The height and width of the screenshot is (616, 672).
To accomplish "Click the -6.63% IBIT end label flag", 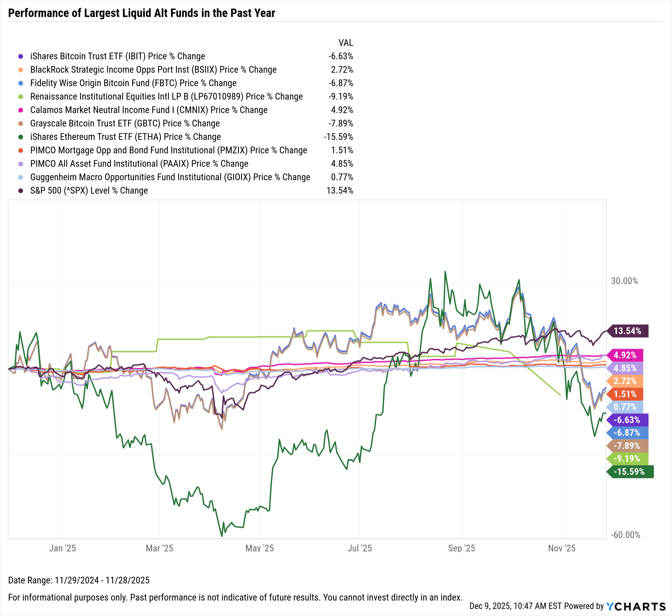I will click(627, 420).
